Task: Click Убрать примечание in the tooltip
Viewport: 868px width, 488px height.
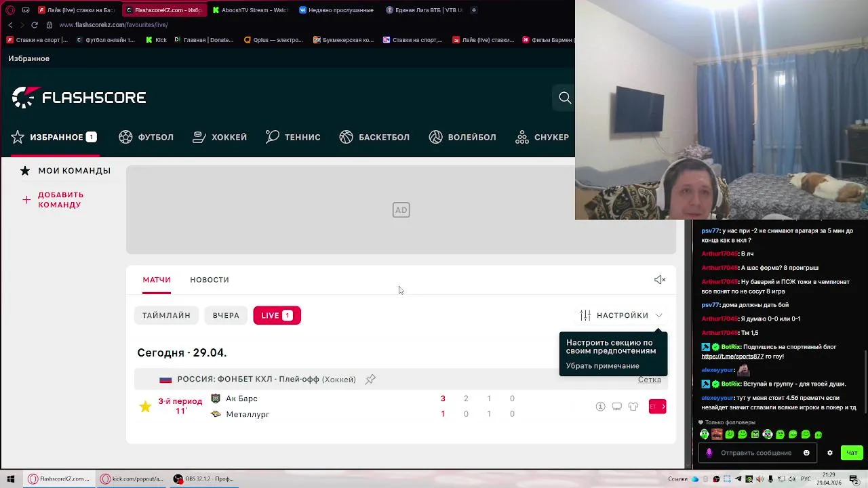Action: click(x=603, y=366)
